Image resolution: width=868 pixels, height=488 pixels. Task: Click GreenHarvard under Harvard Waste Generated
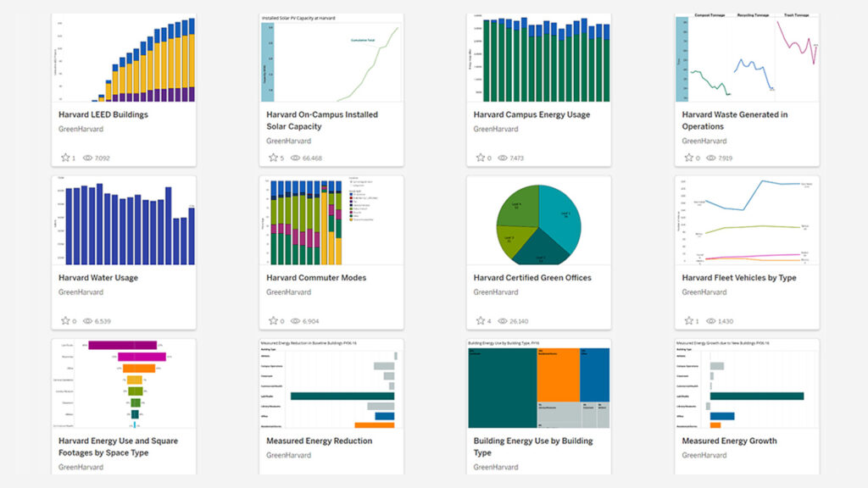[704, 141]
